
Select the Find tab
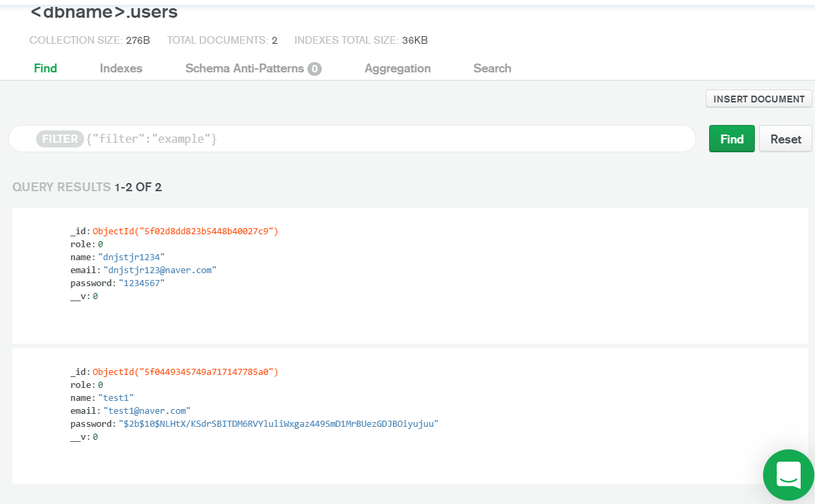(x=45, y=68)
